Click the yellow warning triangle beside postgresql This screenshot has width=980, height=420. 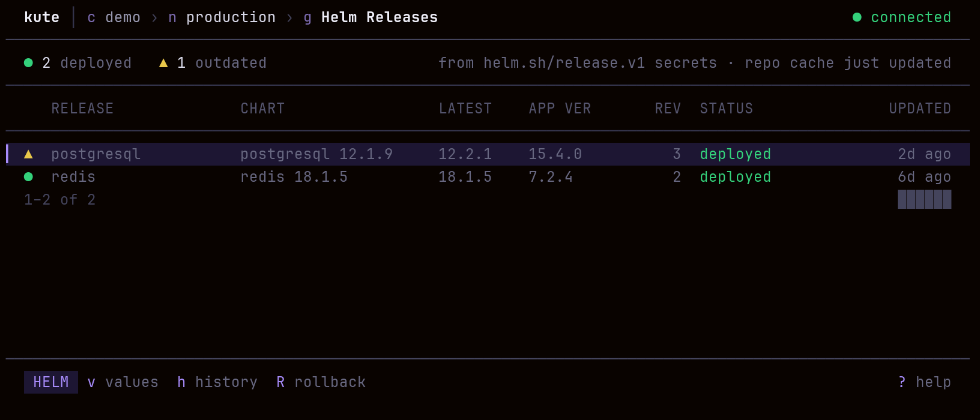(x=28, y=154)
